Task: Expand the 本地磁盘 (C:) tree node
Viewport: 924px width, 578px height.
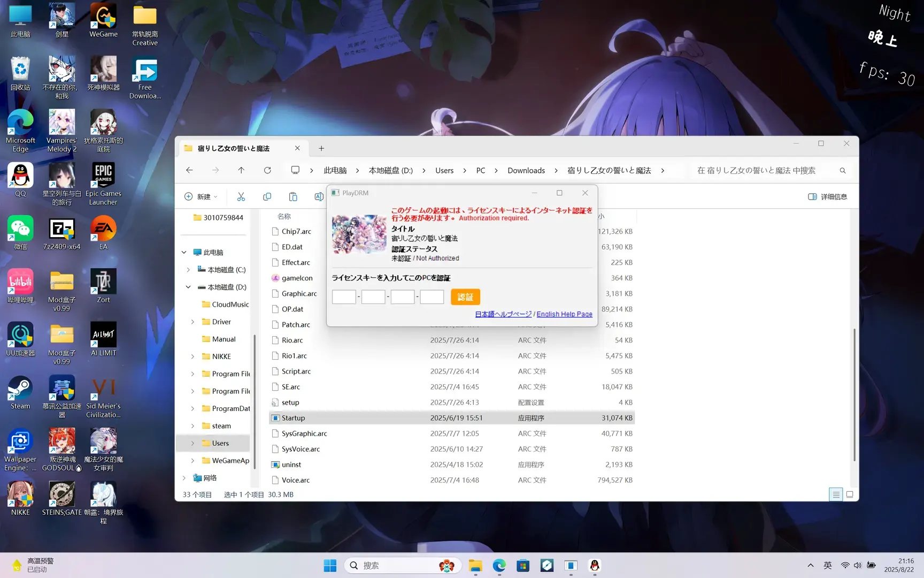Action: pyautogui.click(x=188, y=270)
